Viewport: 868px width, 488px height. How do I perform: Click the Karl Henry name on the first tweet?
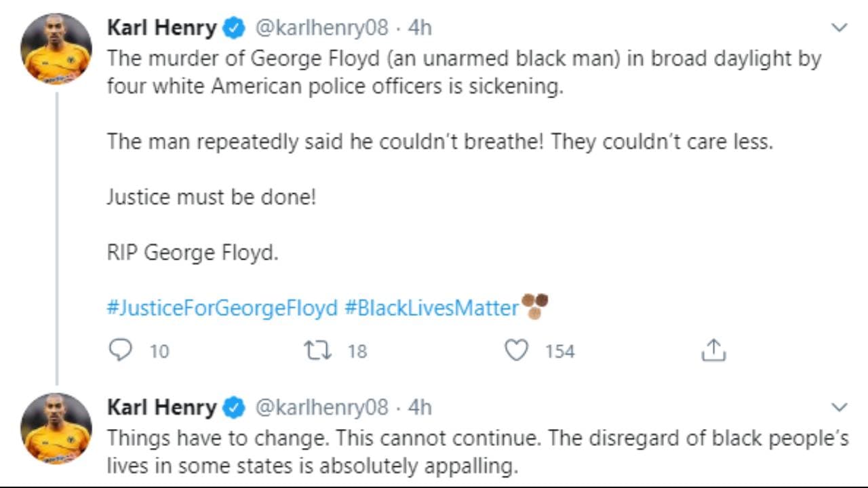click(162, 28)
